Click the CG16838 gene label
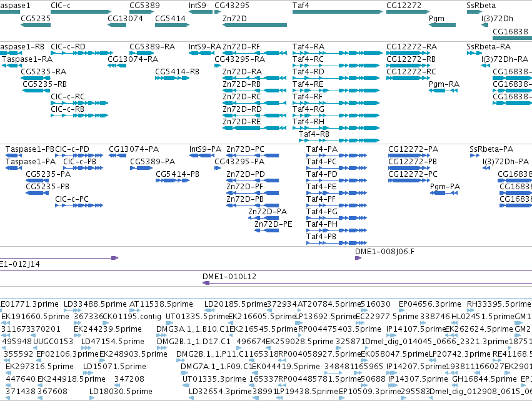532x401 pixels. click(x=510, y=31)
